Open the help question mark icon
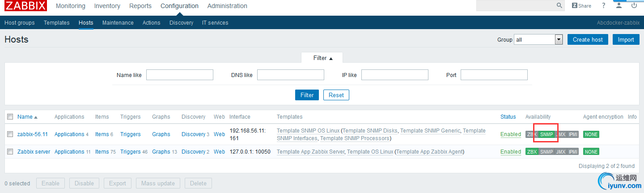Screen dimensions: 644x193 [x=603, y=6]
